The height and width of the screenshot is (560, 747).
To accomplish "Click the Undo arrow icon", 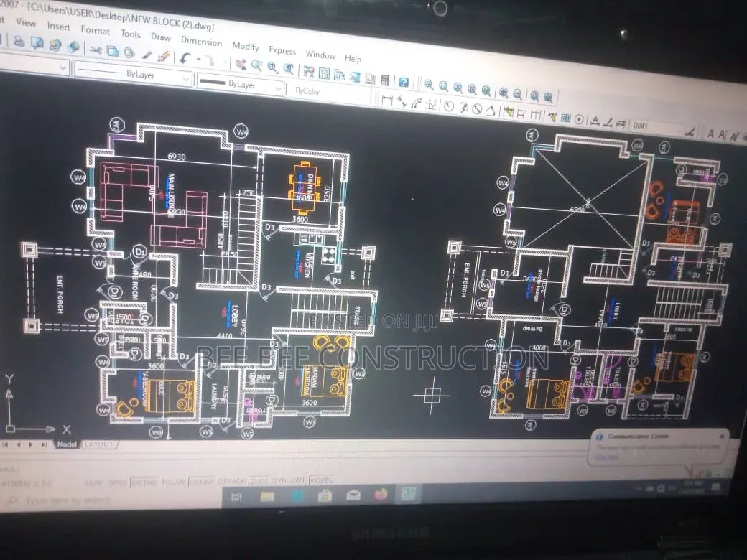I will coord(185,58).
